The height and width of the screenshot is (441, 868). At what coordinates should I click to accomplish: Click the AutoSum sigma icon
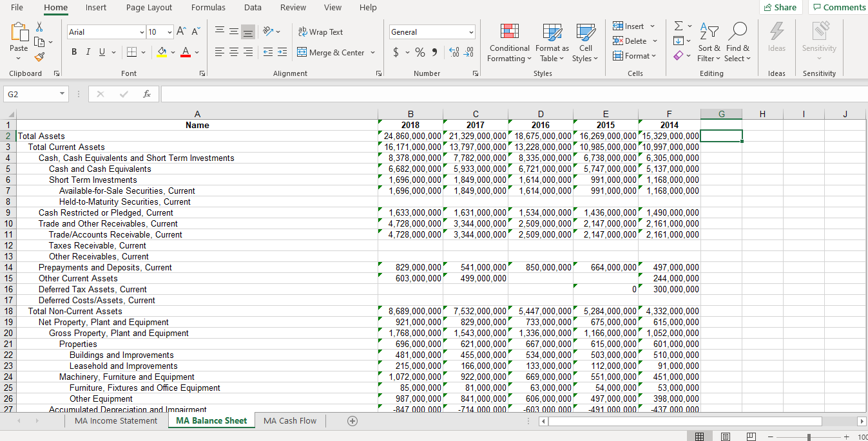pos(677,26)
